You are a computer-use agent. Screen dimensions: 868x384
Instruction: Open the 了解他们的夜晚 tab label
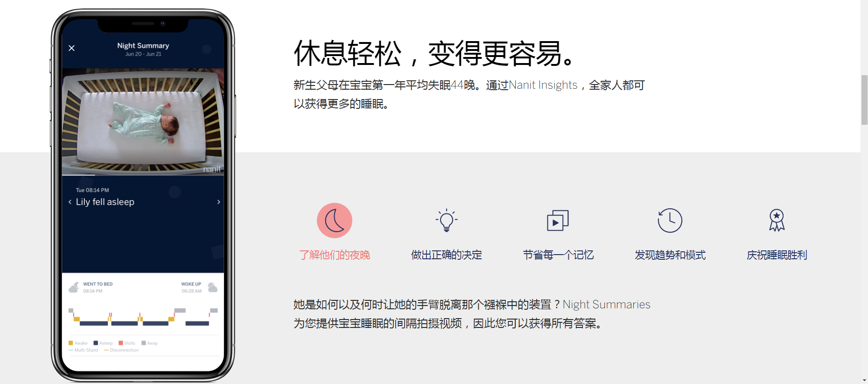click(335, 255)
